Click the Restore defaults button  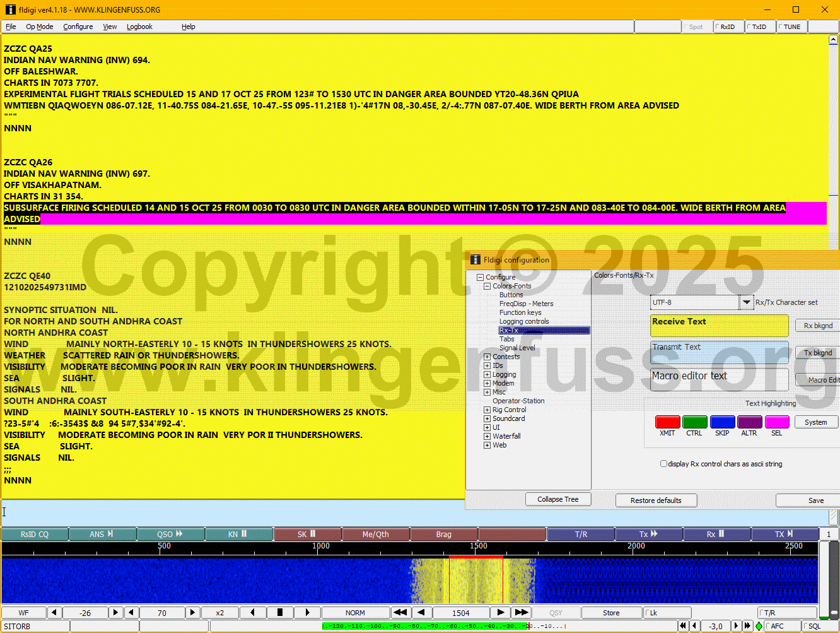[656, 500]
